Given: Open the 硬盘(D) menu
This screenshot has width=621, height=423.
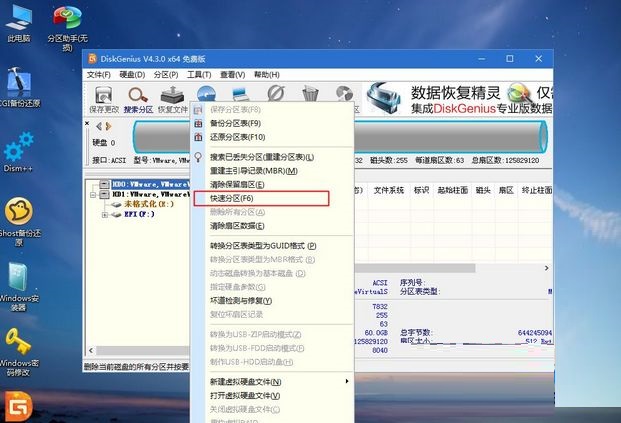Looking at the screenshot, I should (132, 74).
